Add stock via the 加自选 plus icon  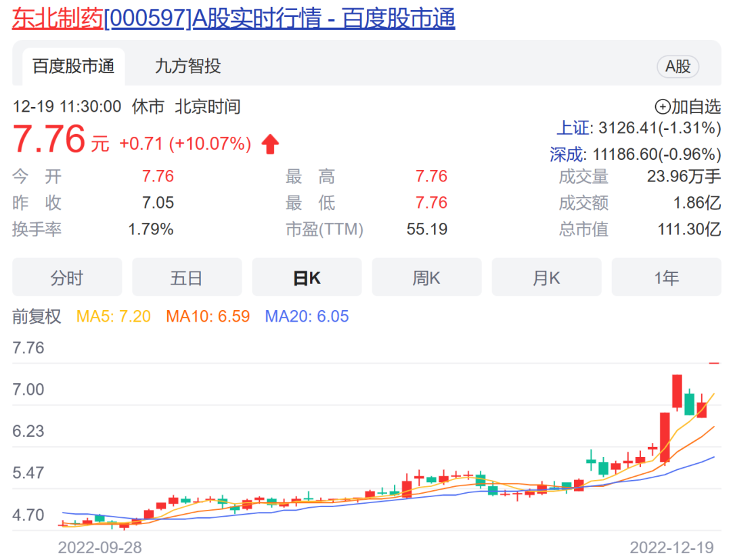pyautogui.click(x=663, y=107)
